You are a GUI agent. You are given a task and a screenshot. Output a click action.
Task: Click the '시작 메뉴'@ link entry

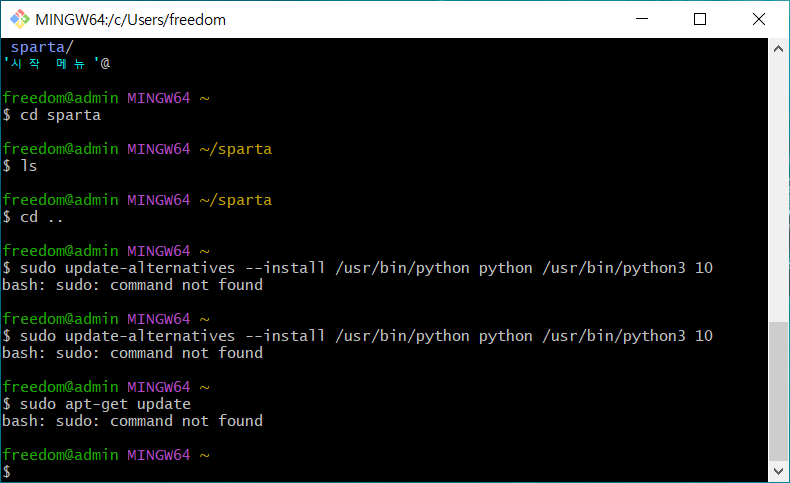[x=56, y=63]
